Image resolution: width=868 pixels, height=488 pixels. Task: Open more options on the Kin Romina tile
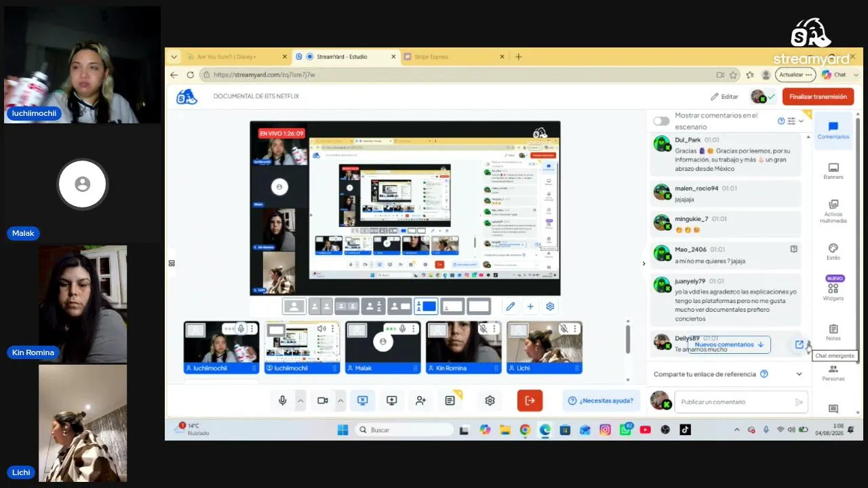494,329
